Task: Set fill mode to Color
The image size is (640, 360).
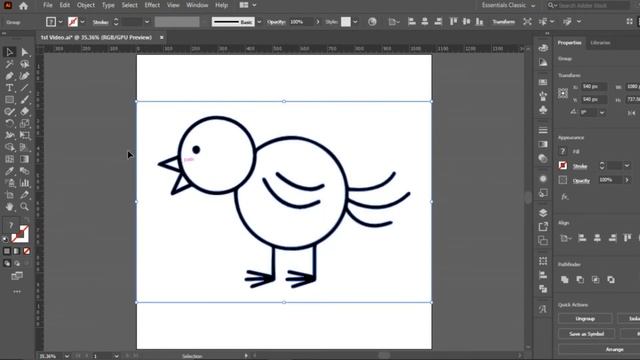Action: [7, 251]
